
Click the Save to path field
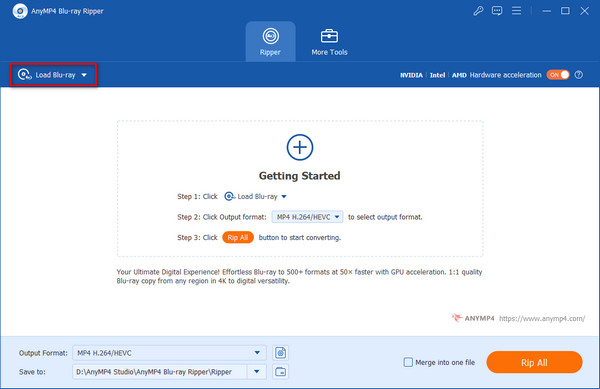[159, 372]
